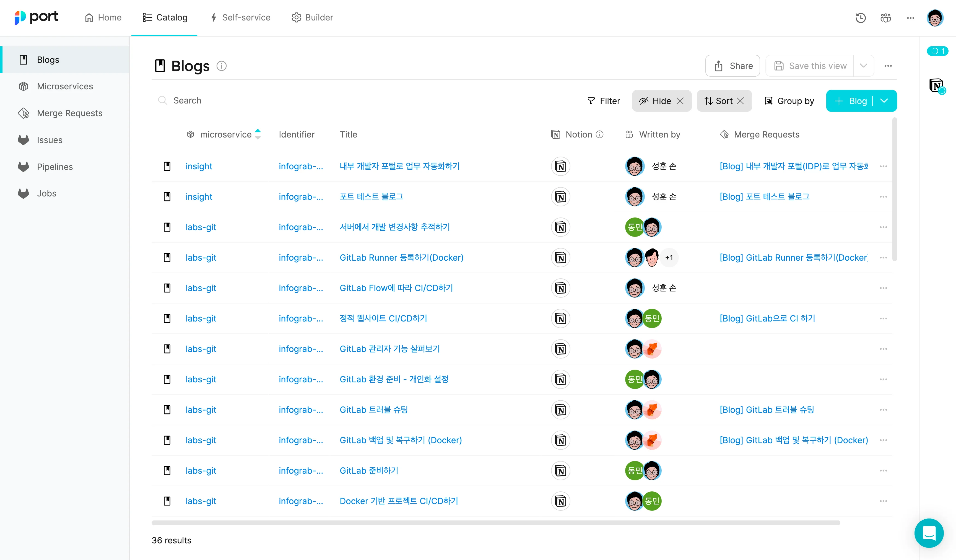This screenshot has width=956, height=560.
Task: Clear the applied Sort
Action: pyautogui.click(x=740, y=101)
